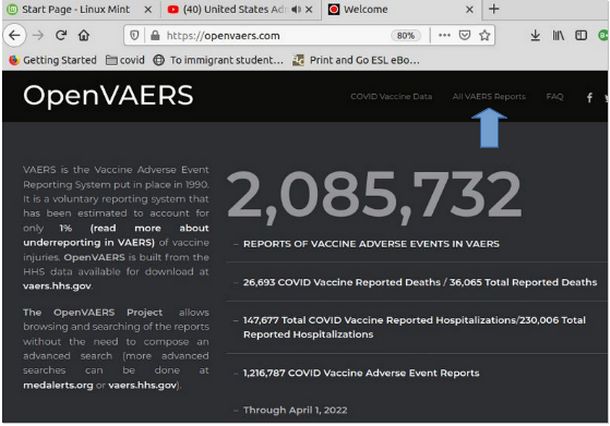Screen dimensions: 610x426
Task: Save page to Pocket icon
Action: [x=465, y=35]
